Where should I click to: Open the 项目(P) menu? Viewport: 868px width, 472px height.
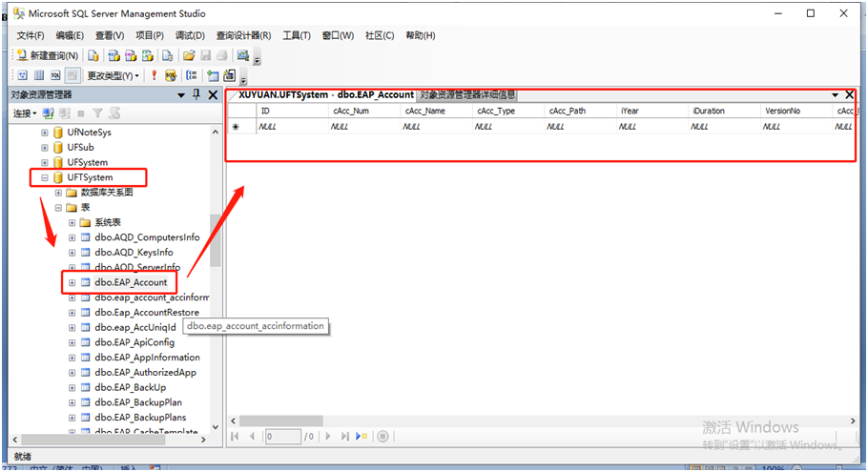click(150, 35)
